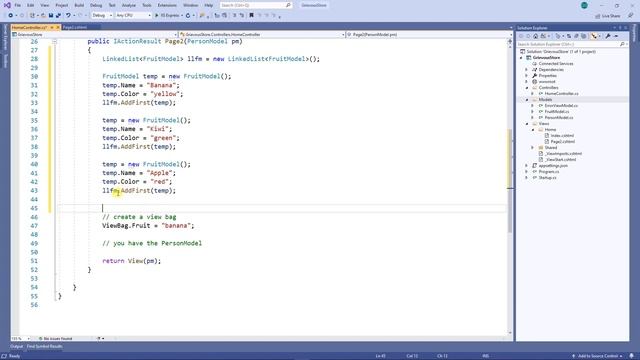The width and height of the screenshot is (640, 360).
Task: Toggle Preview Selected Items in Solution Explorer
Action: pos(616,36)
